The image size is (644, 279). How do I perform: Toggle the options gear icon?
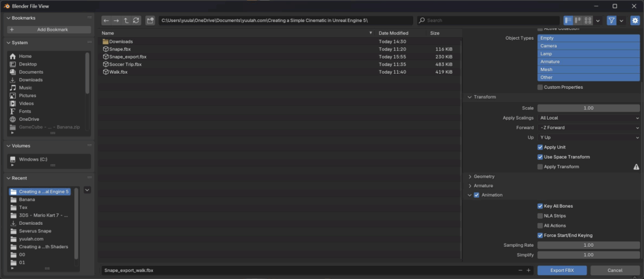pyautogui.click(x=635, y=21)
